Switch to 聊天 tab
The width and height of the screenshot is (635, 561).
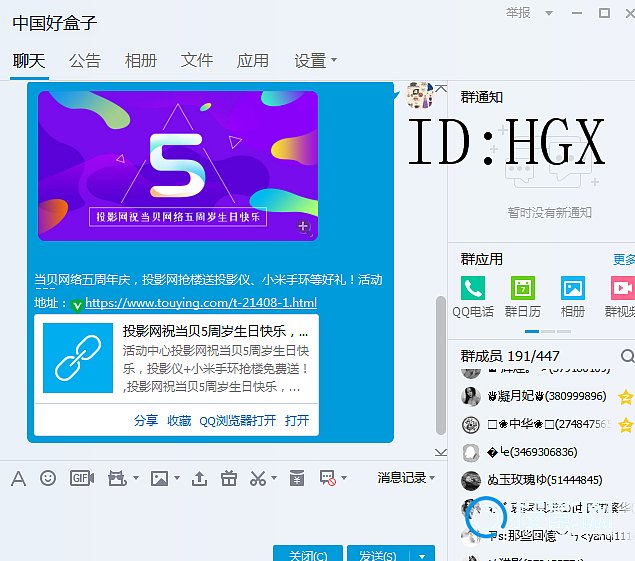pyautogui.click(x=29, y=61)
